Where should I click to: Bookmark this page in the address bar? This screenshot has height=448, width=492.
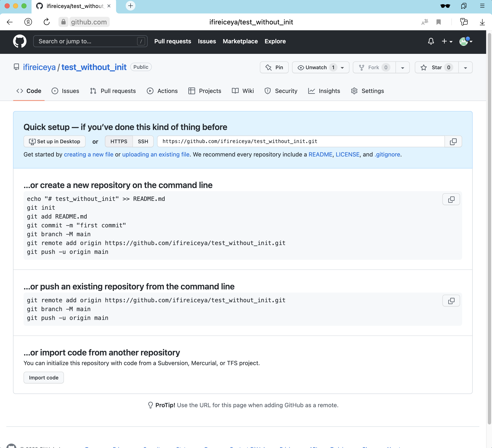tap(438, 22)
